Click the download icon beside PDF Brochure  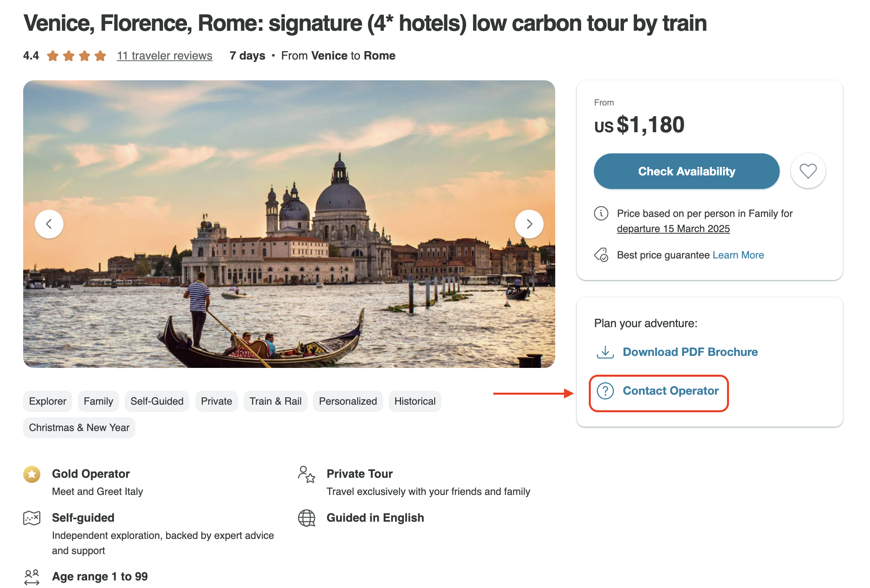pyautogui.click(x=605, y=352)
